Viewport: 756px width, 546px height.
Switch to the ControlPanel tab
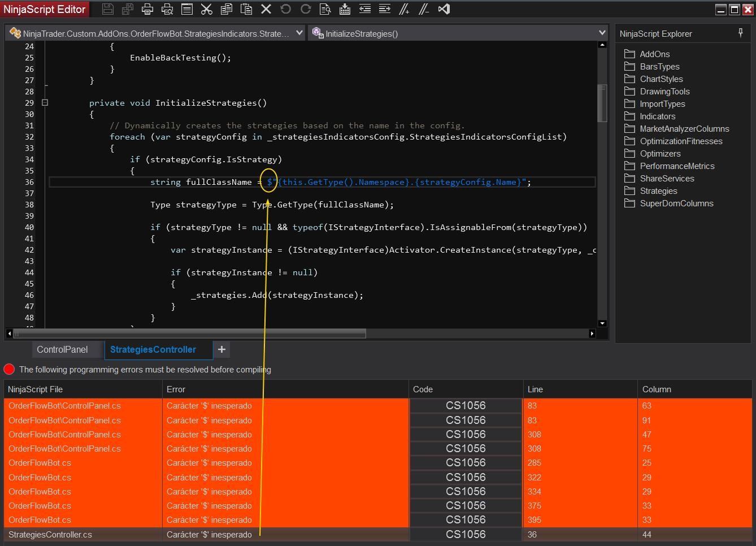pos(62,349)
